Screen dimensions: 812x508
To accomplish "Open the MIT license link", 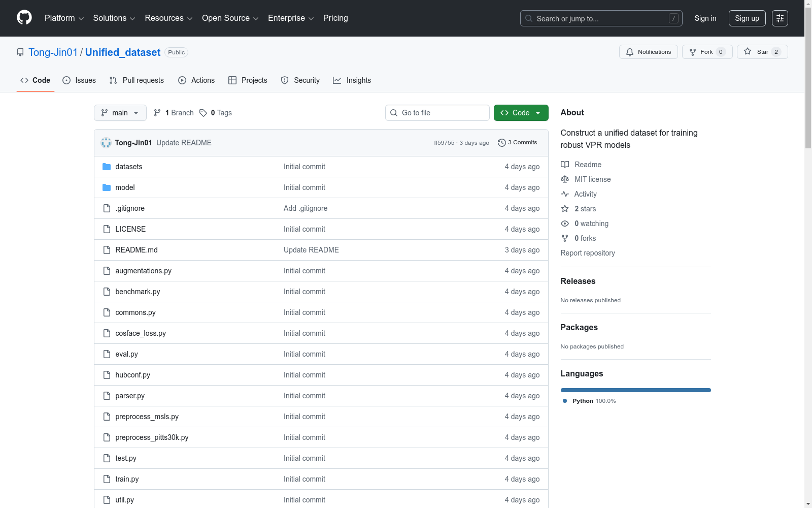I will tap(586, 179).
